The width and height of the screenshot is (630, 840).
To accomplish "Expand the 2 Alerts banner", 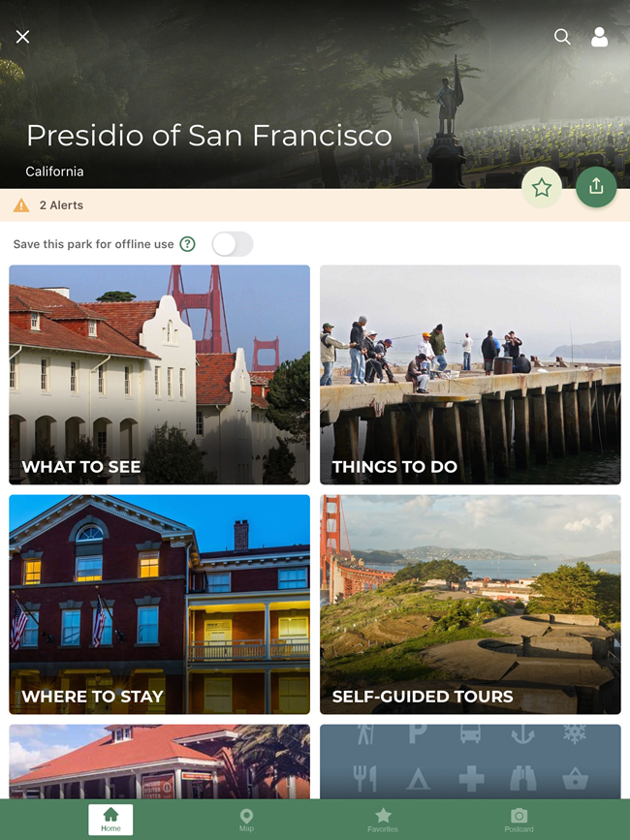I will [62, 205].
